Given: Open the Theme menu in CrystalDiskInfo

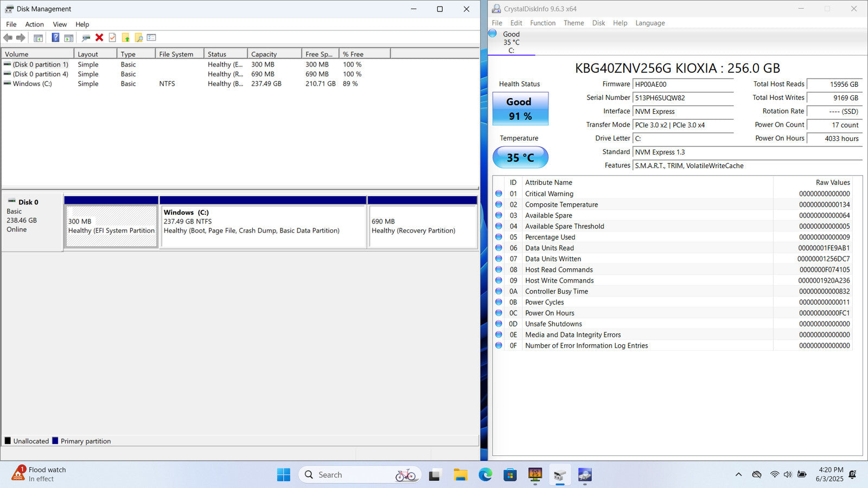Looking at the screenshot, I should pos(574,23).
